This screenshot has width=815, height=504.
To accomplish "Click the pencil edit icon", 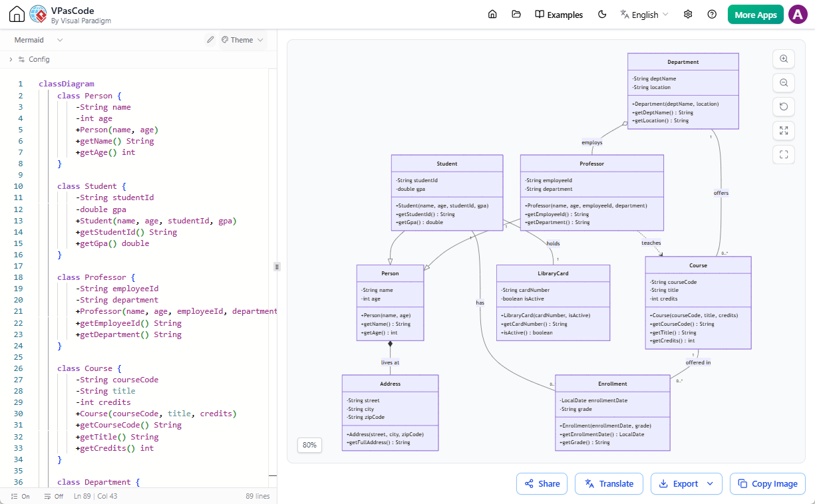I will pos(210,40).
